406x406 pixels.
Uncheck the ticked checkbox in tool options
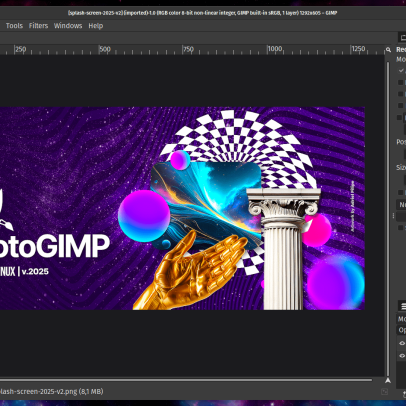click(401, 71)
